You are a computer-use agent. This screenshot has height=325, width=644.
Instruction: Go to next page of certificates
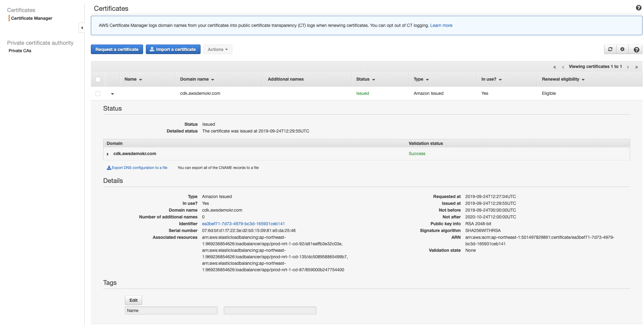[628, 67]
